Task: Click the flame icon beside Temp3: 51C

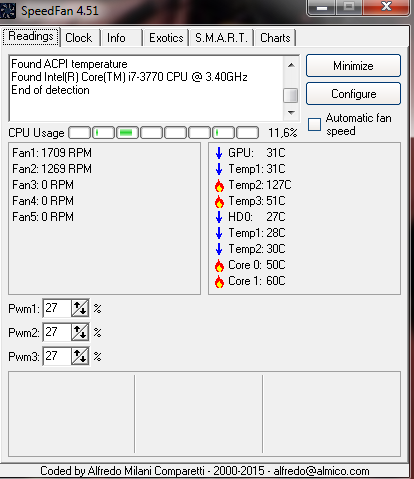Action: pos(219,201)
